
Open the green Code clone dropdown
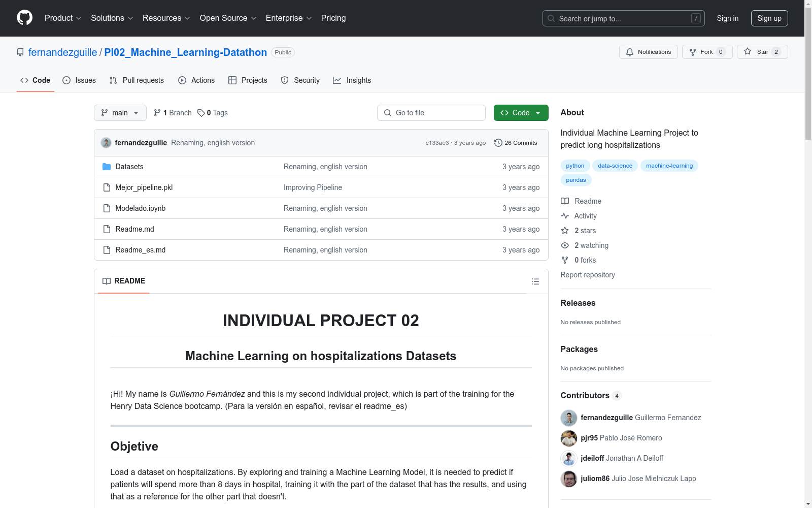coord(521,113)
